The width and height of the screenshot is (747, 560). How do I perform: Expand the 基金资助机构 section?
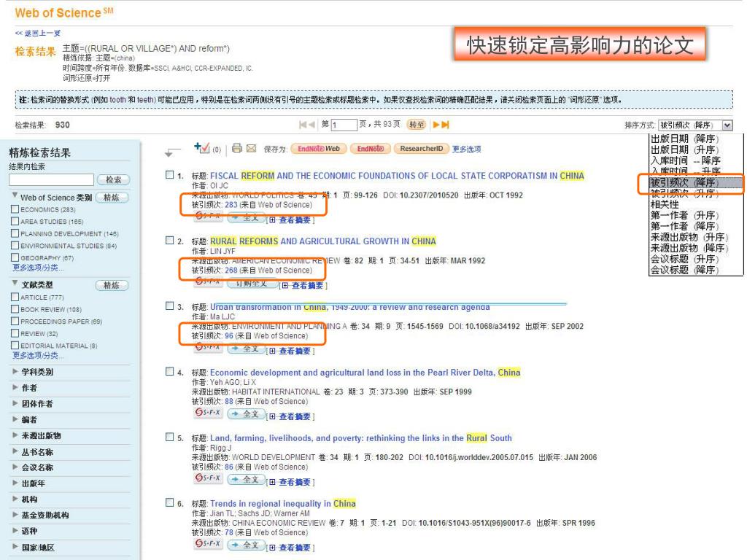coord(15,514)
